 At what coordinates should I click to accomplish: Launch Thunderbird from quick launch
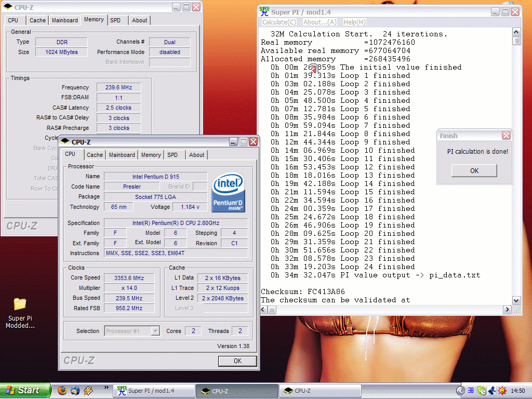75,391
